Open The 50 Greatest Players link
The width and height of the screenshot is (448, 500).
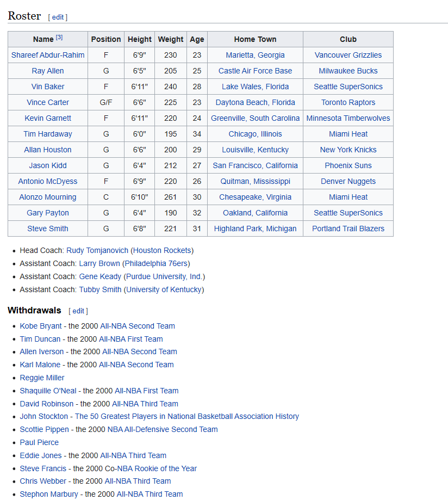tap(186, 416)
